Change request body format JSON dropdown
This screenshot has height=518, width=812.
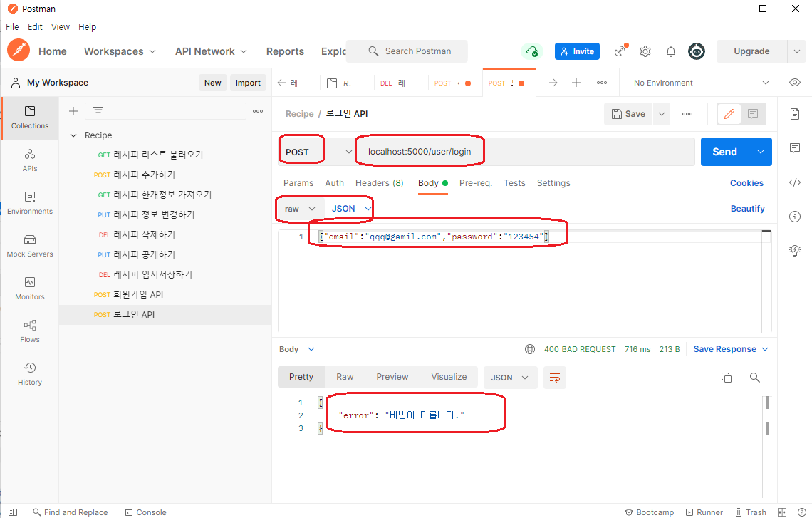pyautogui.click(x=352, y=209)
